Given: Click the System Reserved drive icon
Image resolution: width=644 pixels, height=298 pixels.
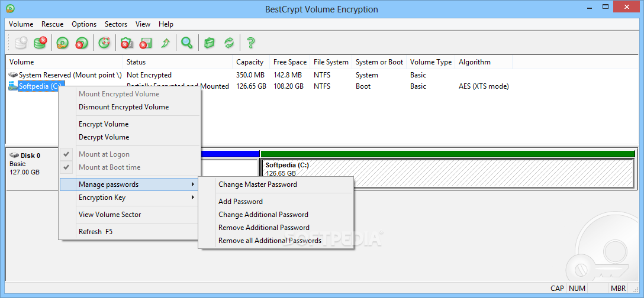Looking at the screenshot, I should coord(14,75).
